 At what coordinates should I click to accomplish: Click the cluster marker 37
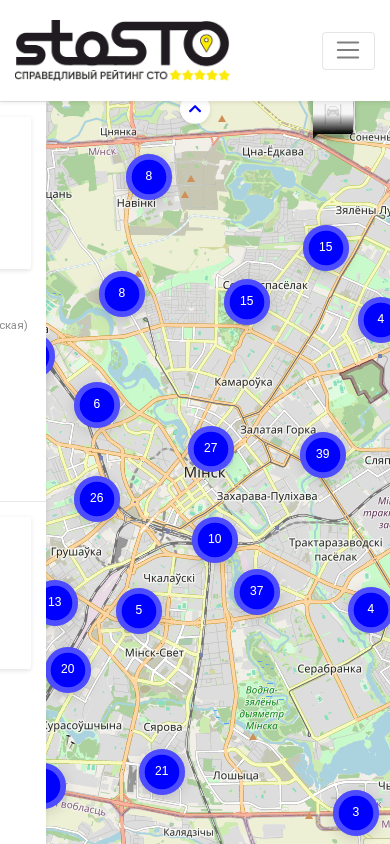pos(257,592)
